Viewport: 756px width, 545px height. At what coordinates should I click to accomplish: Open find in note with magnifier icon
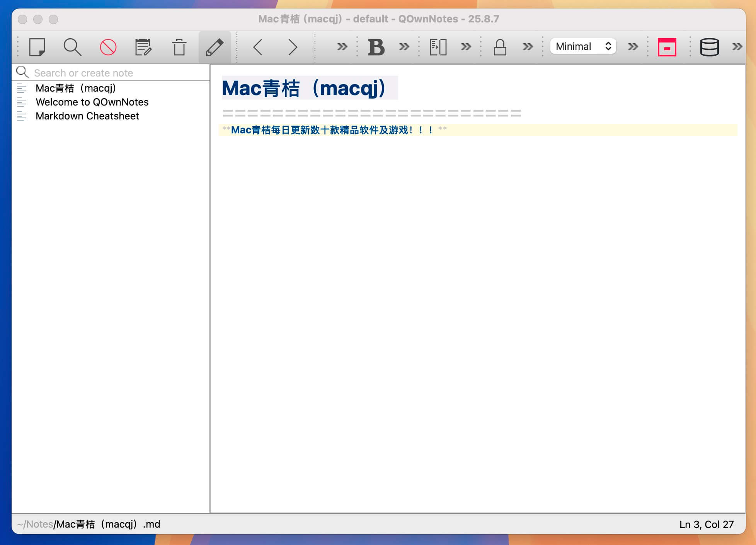pos(72,47)
